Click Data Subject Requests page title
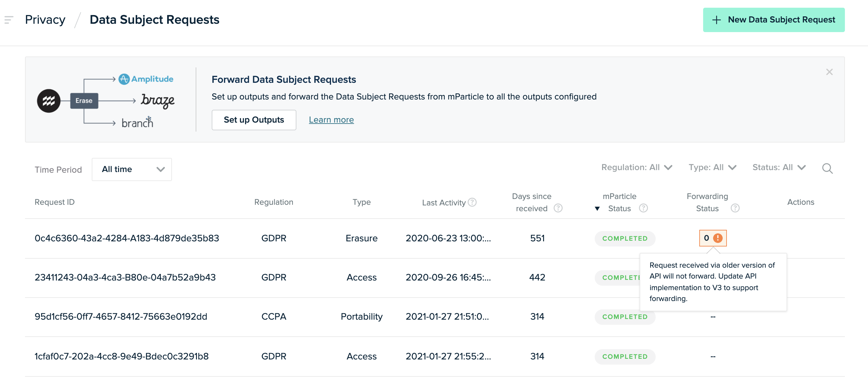 pos(154,20)
